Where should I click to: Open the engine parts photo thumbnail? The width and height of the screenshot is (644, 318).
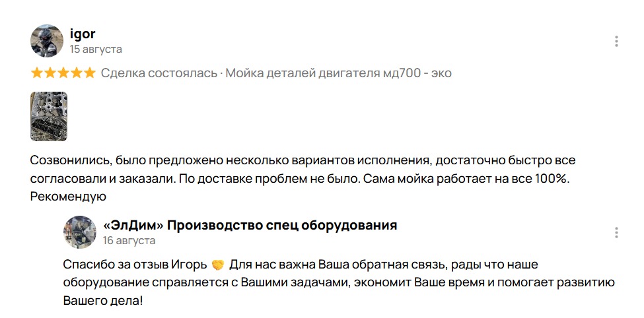pyautogui.click(x=49, y=117)
